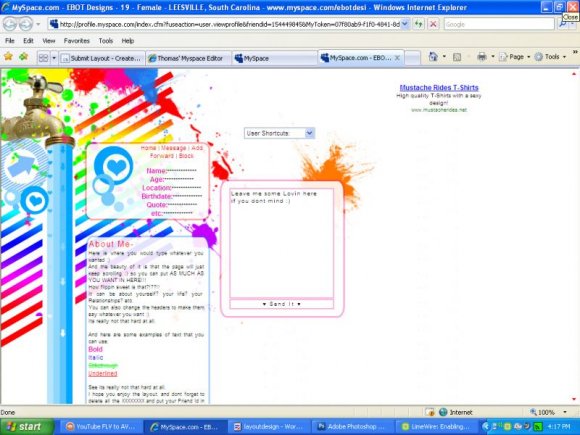Image resolution: width=580 pixels, height=435 pixels.
Task: Click the green tray icon beside the clock
Action: tap(539, 427)
